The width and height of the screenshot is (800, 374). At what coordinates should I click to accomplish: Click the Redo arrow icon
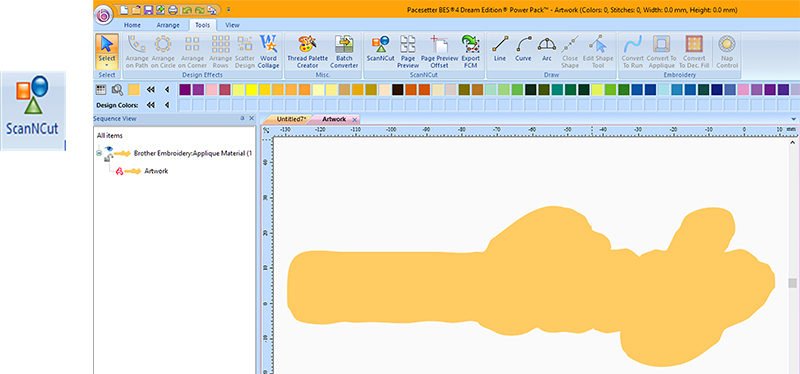tap(199, 10)
